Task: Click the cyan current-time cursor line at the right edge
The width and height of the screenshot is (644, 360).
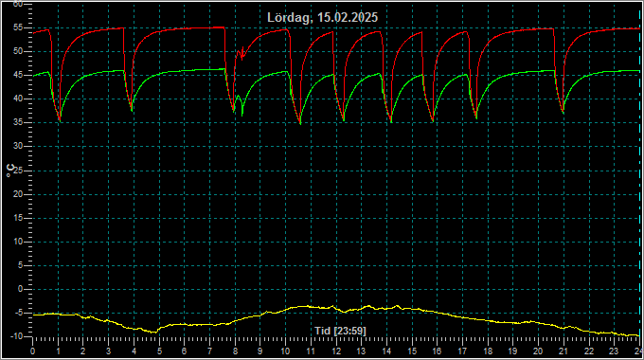Action: 640,172
